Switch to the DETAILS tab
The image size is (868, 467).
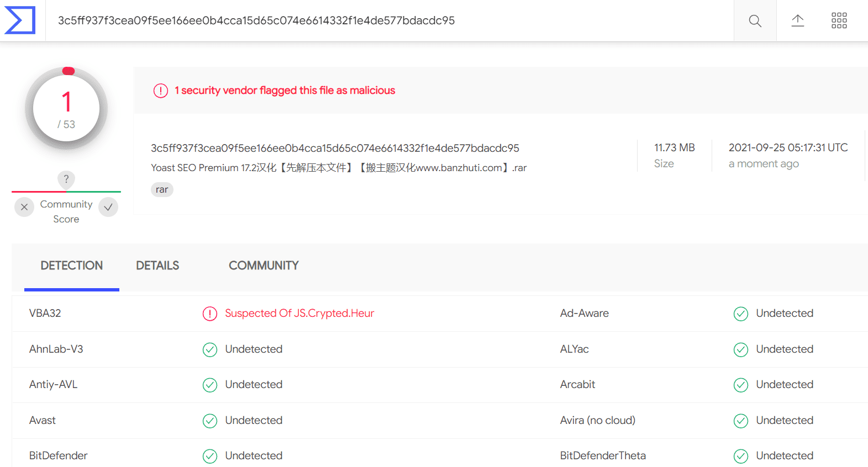coord(157,266)
